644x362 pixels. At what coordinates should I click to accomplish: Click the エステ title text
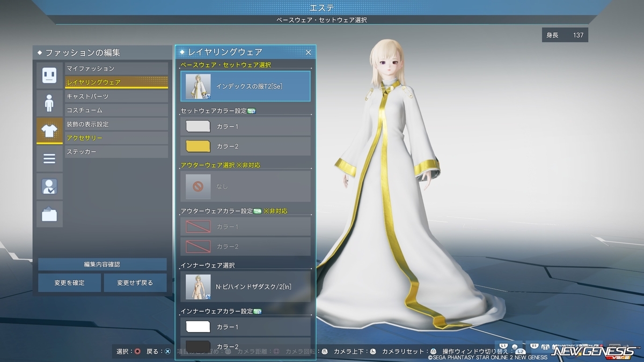click(x=322, y=8)
